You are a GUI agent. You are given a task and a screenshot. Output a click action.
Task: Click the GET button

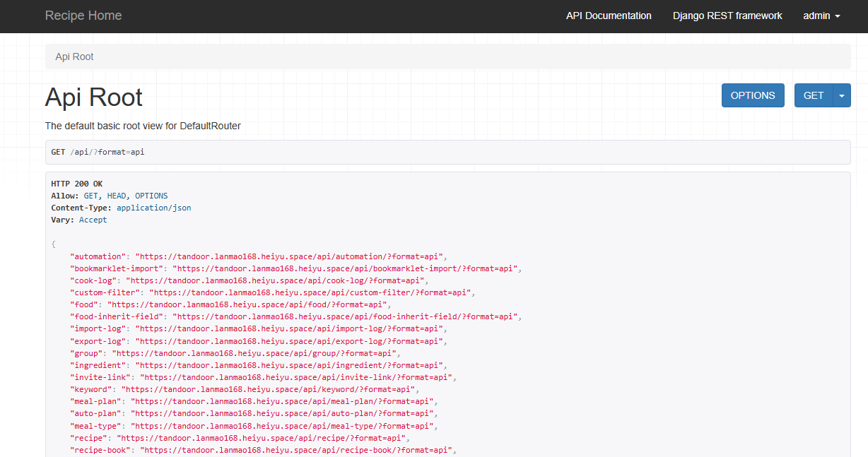814,95
